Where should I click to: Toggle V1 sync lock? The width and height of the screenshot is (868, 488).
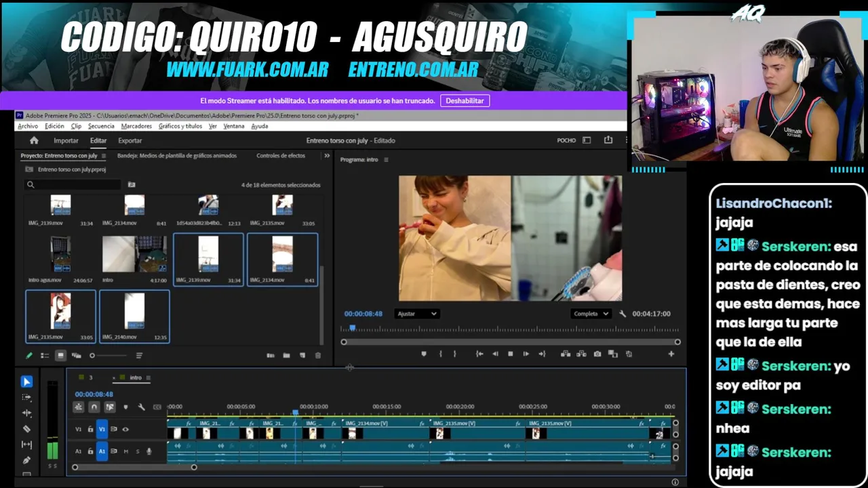[114, 429]
